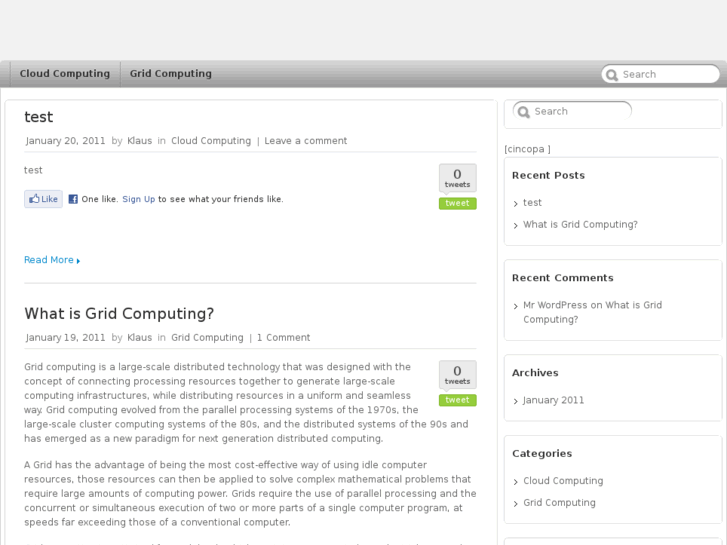Click Read More link under test post
This screenshot has width=727, height=545.
click(51, 260)
